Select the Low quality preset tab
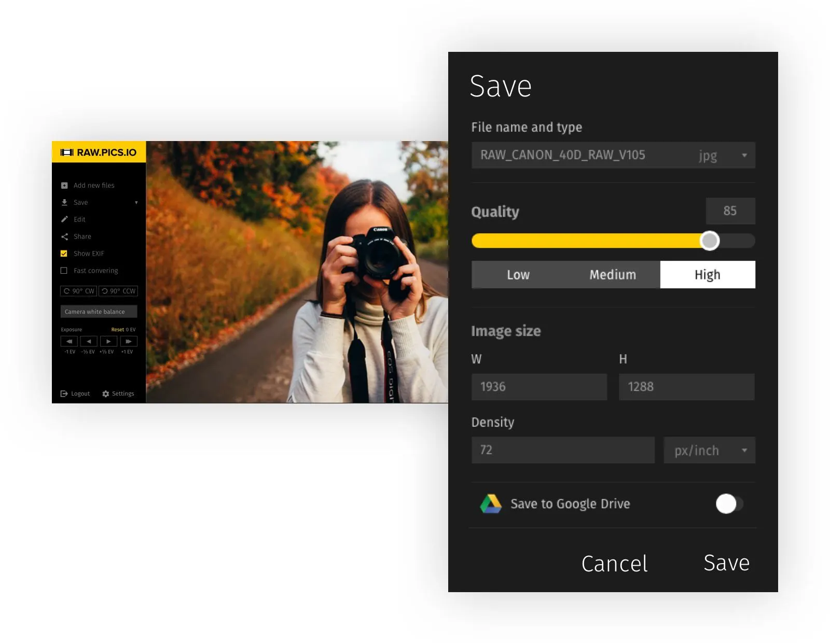This screenshot has height=644, width=830. pyautogui.click(x=518, y=275)
